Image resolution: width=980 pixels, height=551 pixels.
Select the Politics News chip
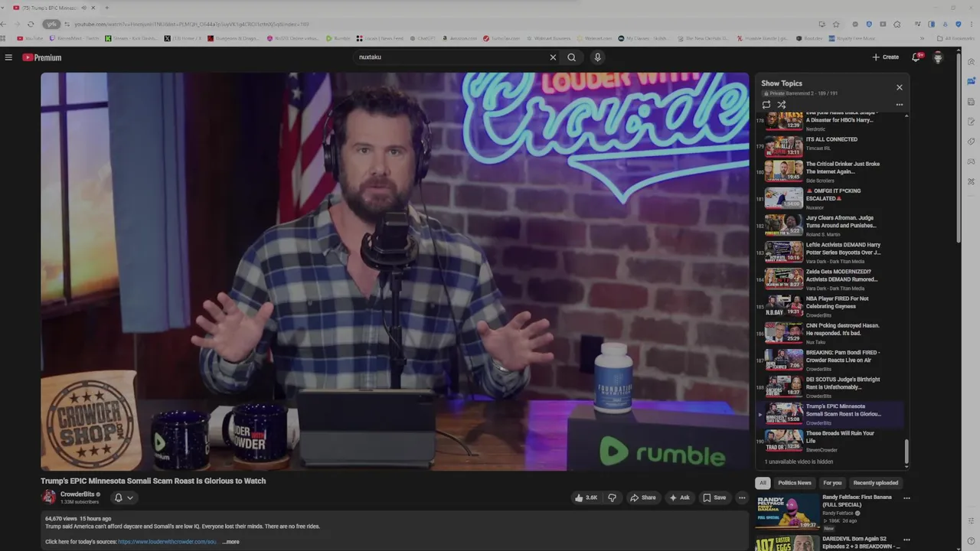click(795, 483)
